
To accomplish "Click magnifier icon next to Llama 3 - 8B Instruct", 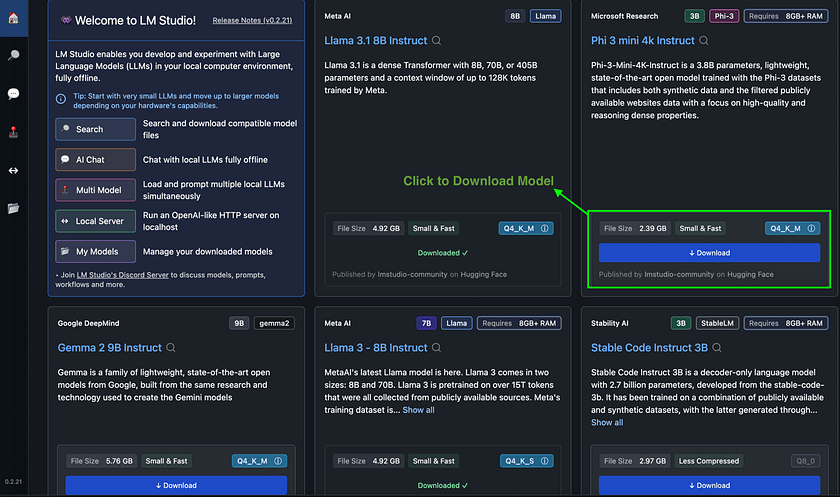I will (x=437, y=348).
